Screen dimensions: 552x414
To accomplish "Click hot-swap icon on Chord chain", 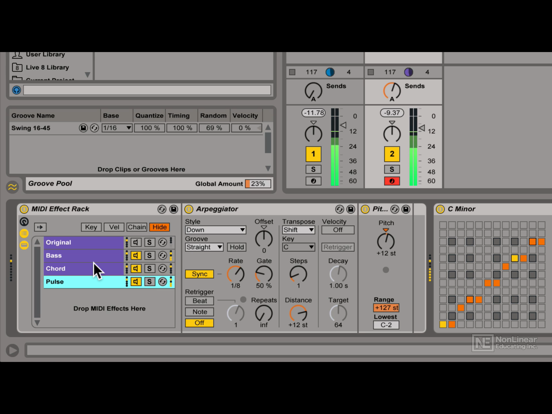I will coord(162,268).
